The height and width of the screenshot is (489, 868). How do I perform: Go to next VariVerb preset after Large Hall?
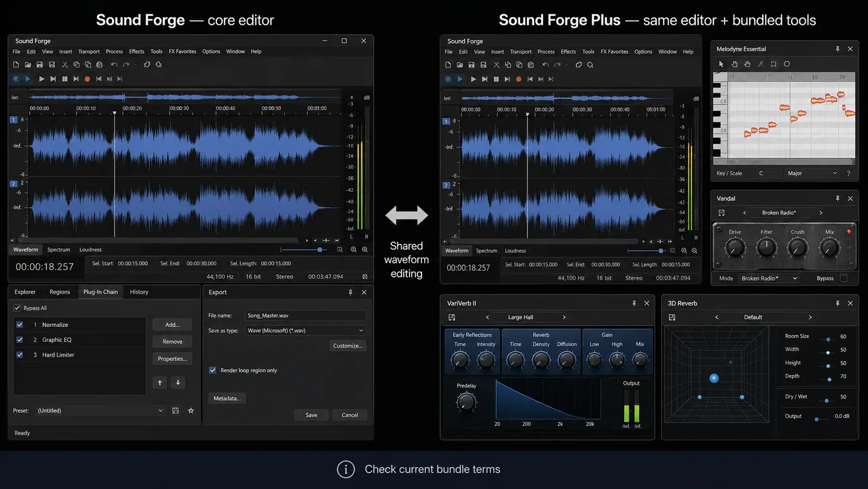click(564, 318)
